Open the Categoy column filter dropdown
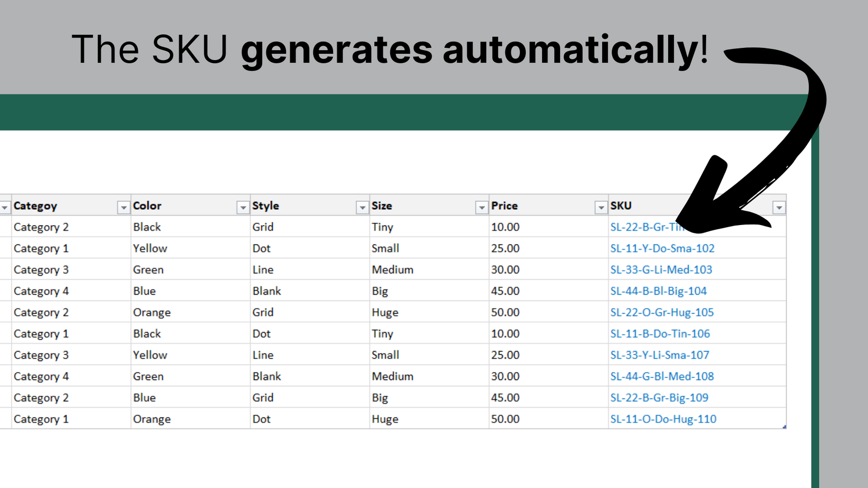868x488 pixels. (122, 206)
